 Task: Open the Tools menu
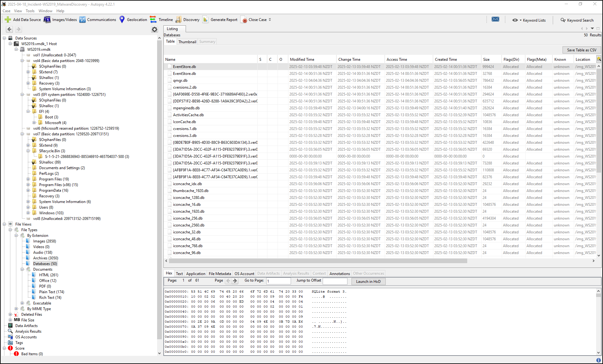30,11
